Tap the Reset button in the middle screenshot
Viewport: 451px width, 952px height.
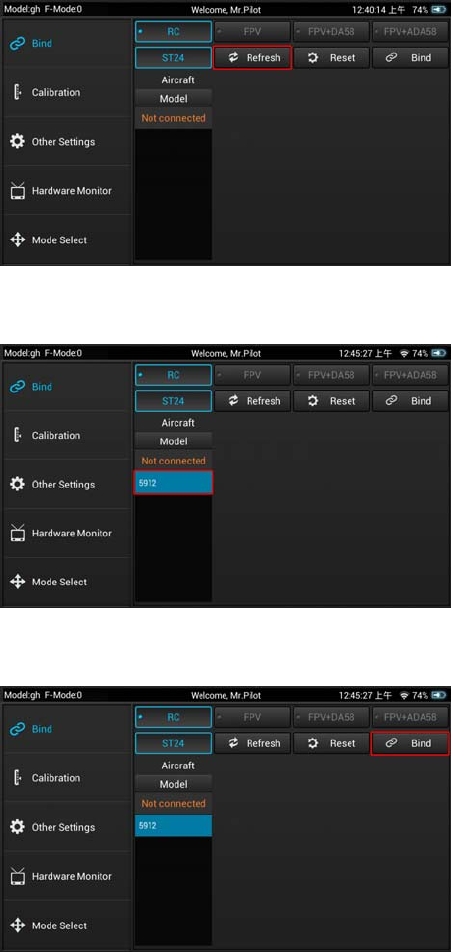331,401
